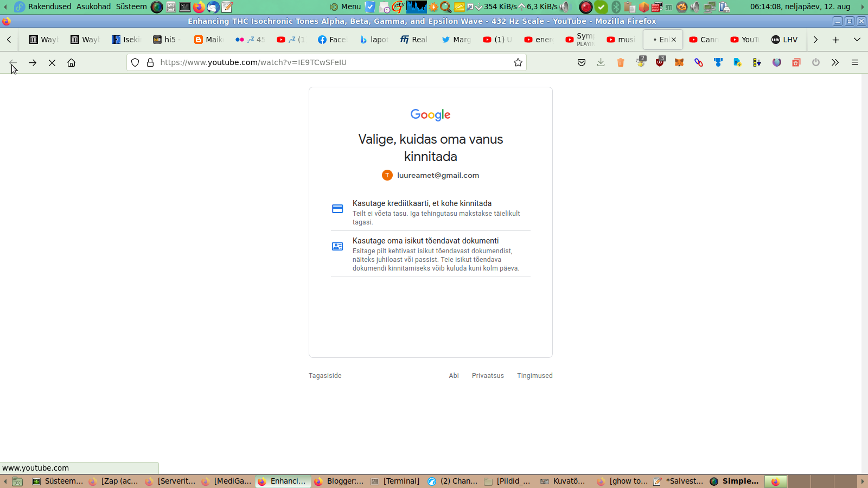
Task: Launch the terminal from the top panel
Action: [185, 7]
